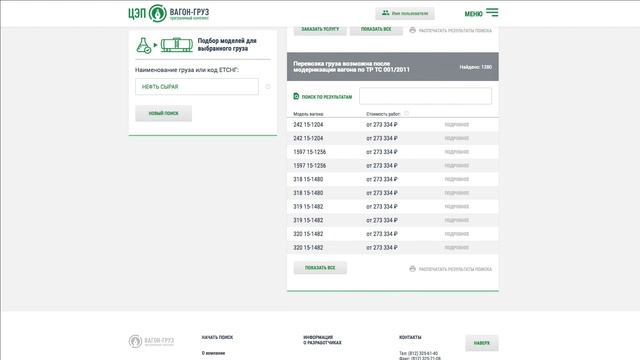
Task: Click the lower ПОКАЗАТЬ ВСЕ button
Action: (x=320, y=268)
